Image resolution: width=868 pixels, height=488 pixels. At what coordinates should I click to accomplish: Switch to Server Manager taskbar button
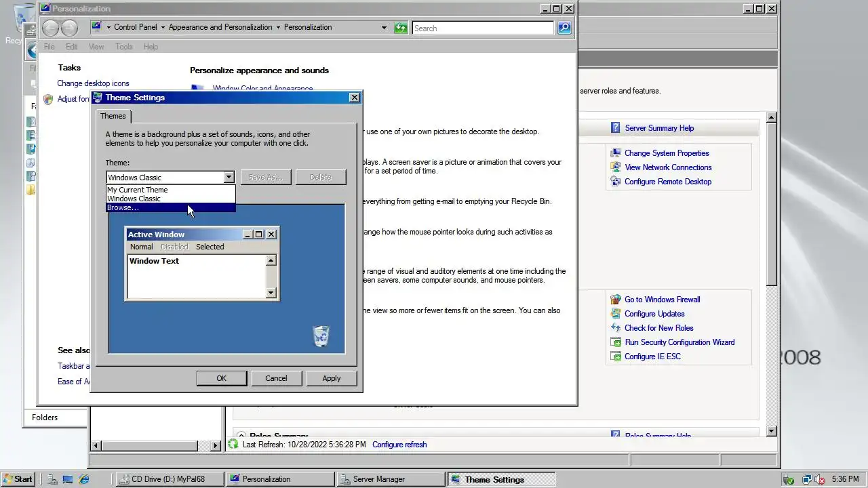[391, 479]
